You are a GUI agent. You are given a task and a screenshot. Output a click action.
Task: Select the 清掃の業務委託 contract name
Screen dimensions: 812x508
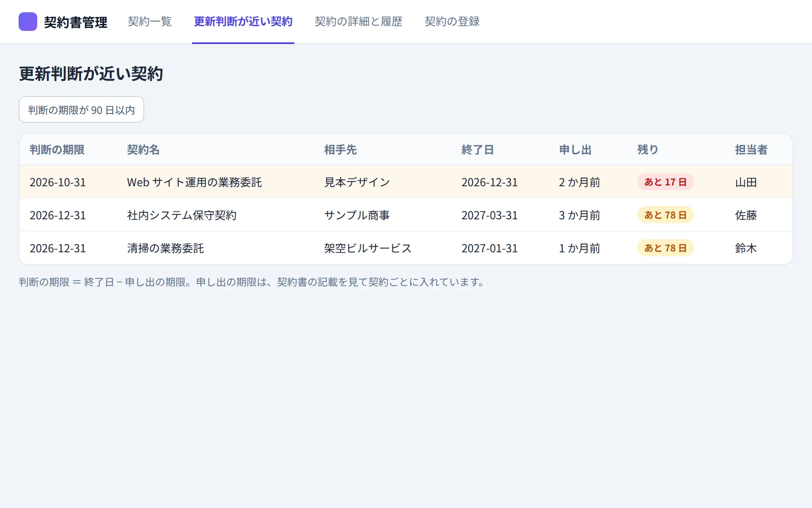click(x=165, y=248)
